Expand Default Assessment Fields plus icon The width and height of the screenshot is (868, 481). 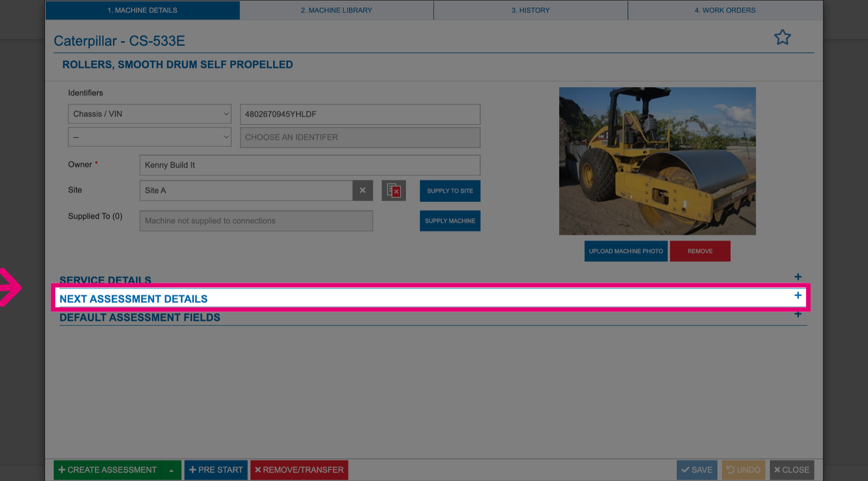click(798, 314)
